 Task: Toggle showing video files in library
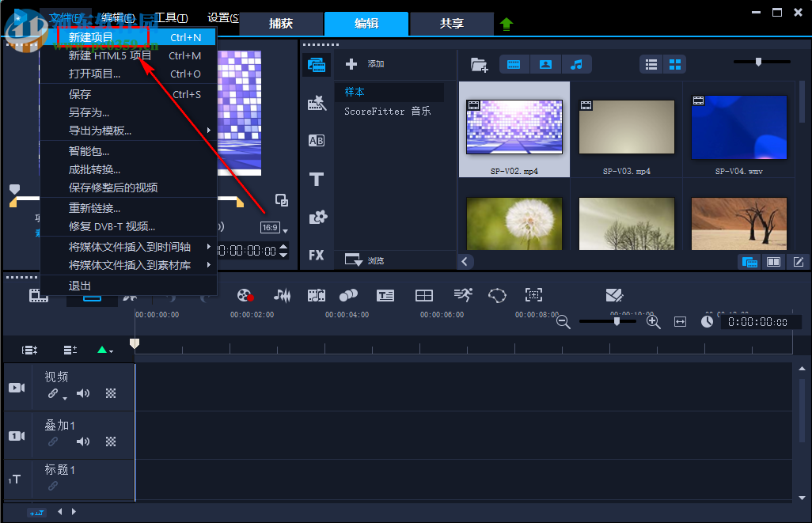514,64
